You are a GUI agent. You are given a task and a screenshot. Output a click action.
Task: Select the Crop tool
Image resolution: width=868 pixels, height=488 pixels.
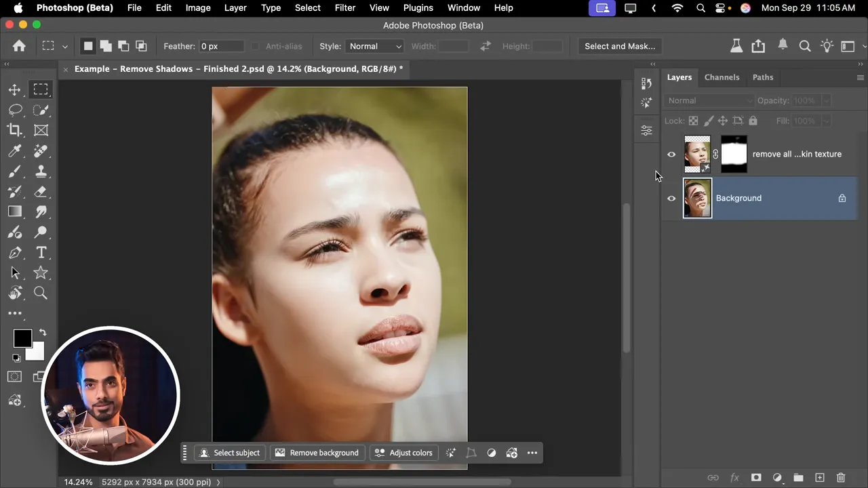[x=14, y=130]
